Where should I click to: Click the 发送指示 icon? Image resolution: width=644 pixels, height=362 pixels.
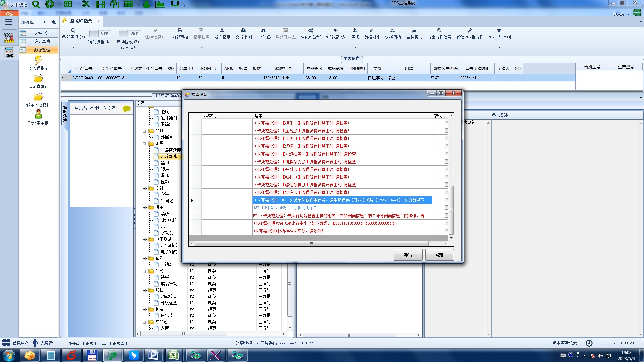(222, 31)
